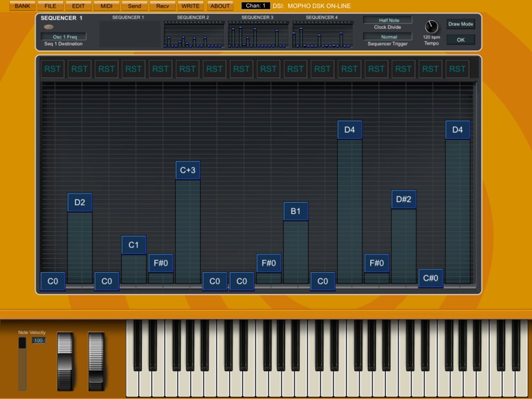Click the step 3 C0 note handle
Image resolution: width=532 pixels, height=399 pixels.
click(x=106, y=281)
